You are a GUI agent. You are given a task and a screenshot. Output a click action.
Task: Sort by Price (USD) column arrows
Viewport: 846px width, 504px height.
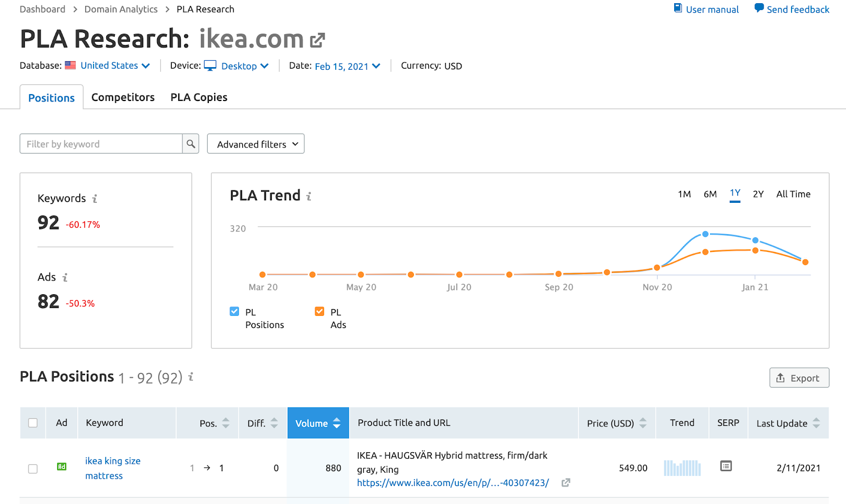point(643,423)
